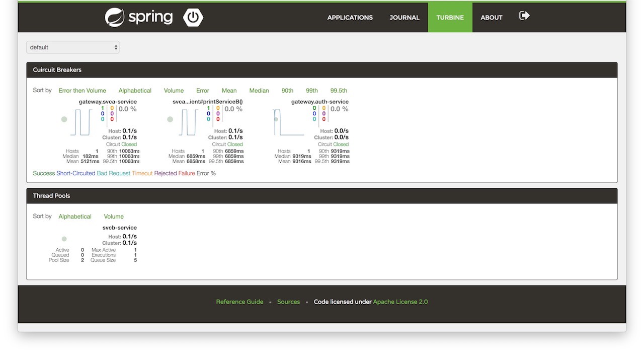Image resolution: width=644 pixels, height=353 pixels.
Task: Click the logout arrow icon
Action: point(524,16)
